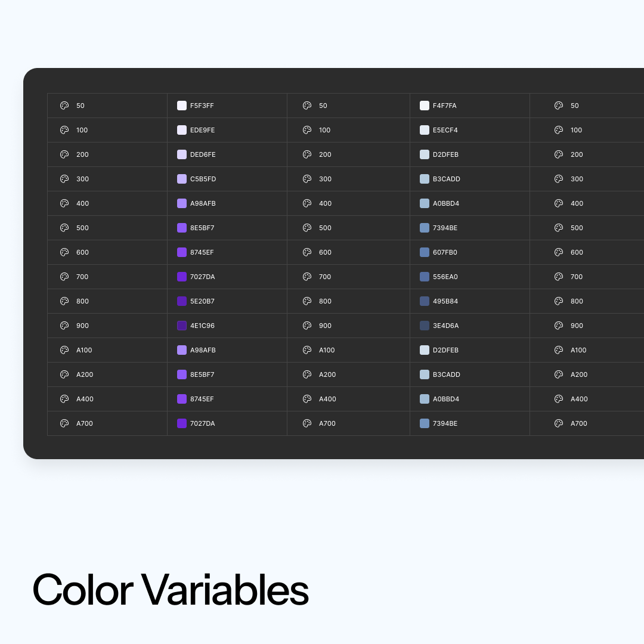Click the Color Variables heading

(x=171, y=590)
